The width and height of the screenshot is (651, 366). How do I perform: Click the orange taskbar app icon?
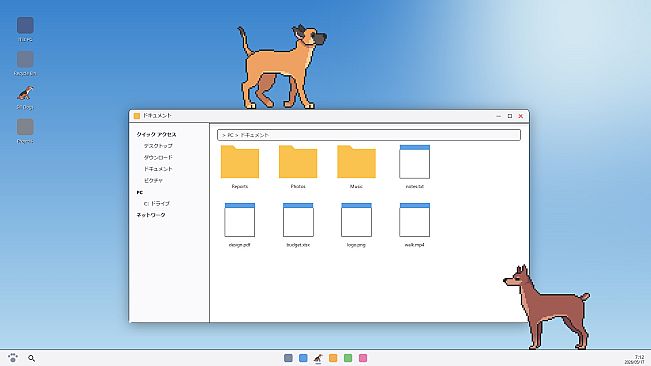pos(333,358)
